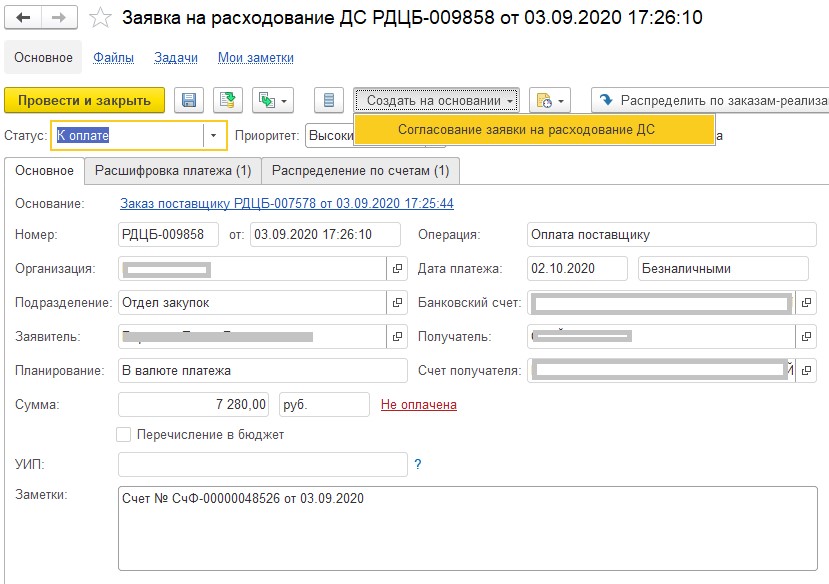Image resolution: width=829 pixels, height=584 pixels.
Task: Select the inner Основное tab
Action: (44, 171)
